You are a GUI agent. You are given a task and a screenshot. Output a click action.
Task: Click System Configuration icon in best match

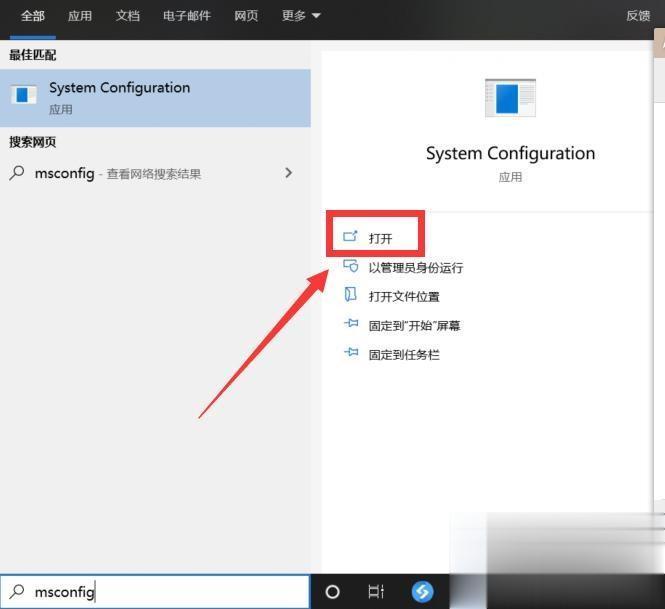[x=23, y=95]
